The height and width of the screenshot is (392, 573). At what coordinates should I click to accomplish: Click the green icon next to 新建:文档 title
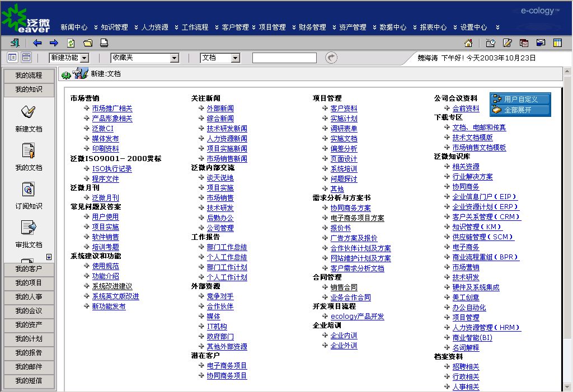(x=66, y=75)
